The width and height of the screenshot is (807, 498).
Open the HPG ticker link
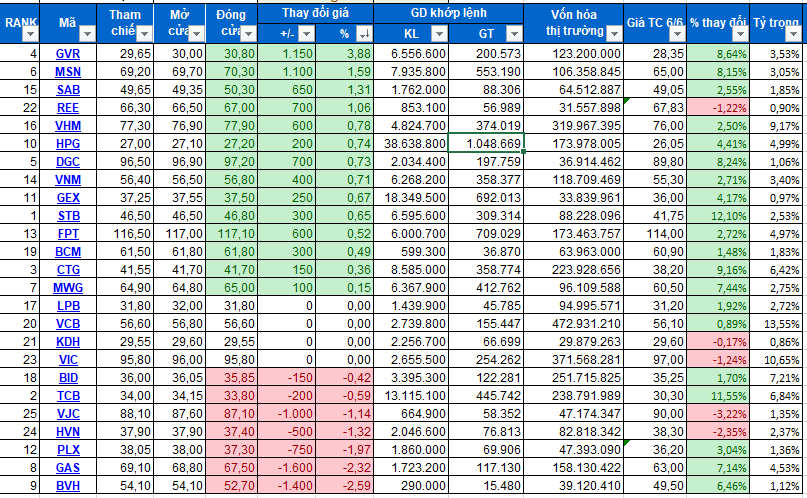68,144
